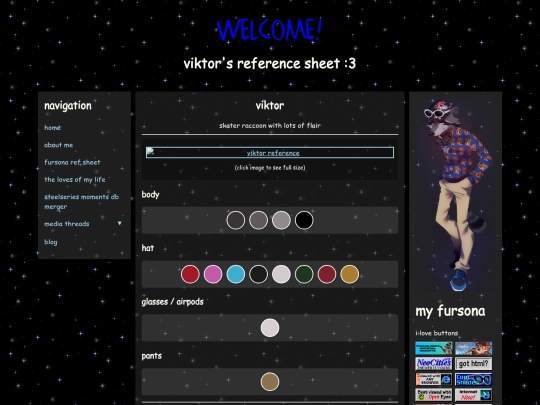Click the blue 'WELCOME!' banner heading

point(270,30)
